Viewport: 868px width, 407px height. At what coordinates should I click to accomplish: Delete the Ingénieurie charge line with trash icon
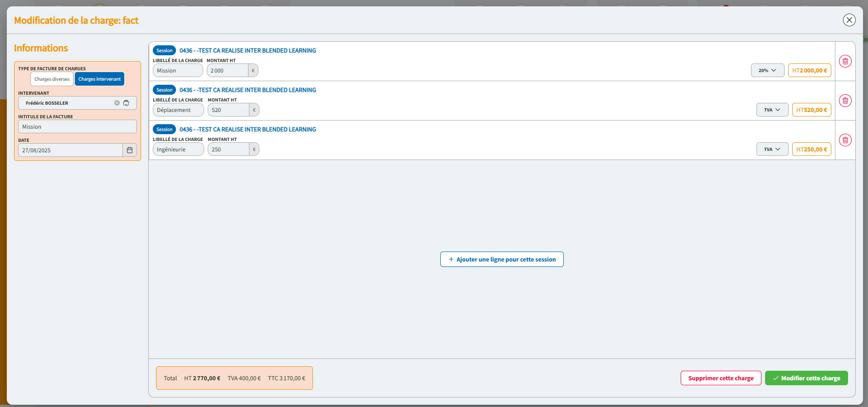click(x=845, y=140)
